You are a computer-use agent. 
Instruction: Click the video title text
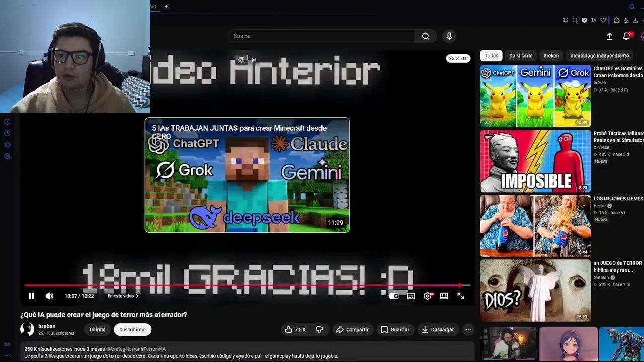click(x=104, y=315)
